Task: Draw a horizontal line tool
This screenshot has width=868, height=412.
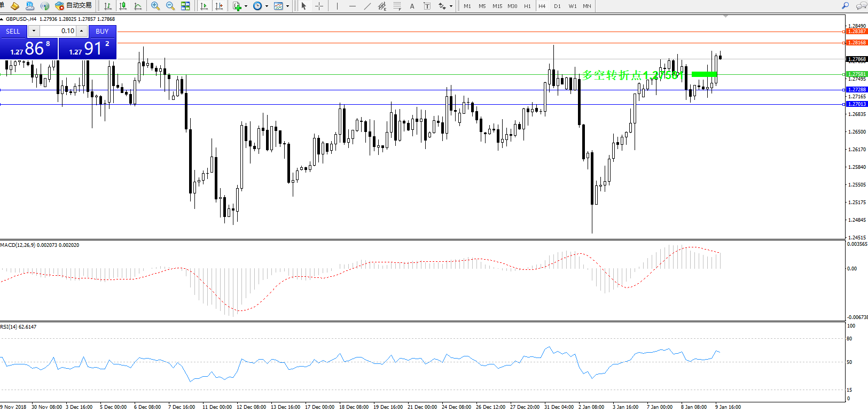Action: pyautogui.click(x=352, y=6)
